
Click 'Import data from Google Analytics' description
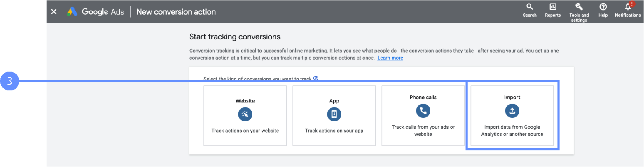tap(512, 130)
